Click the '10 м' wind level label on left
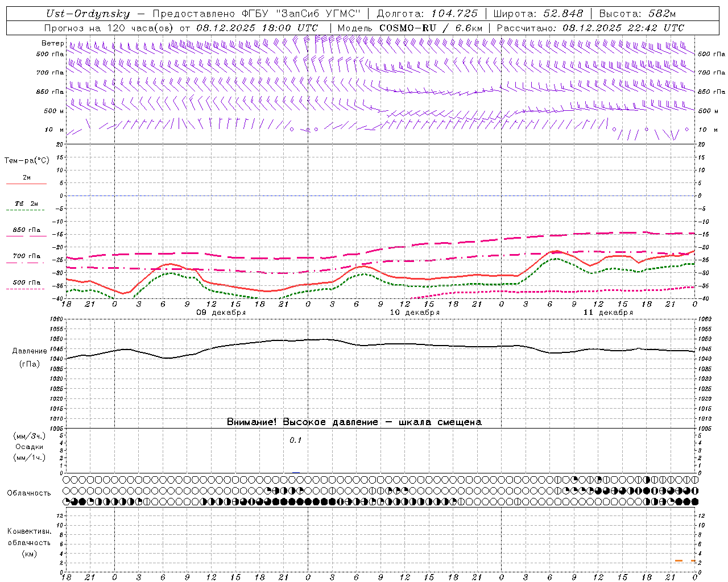Image resolution: width=728 pixels, height=582 pixels. click(55, 130)
